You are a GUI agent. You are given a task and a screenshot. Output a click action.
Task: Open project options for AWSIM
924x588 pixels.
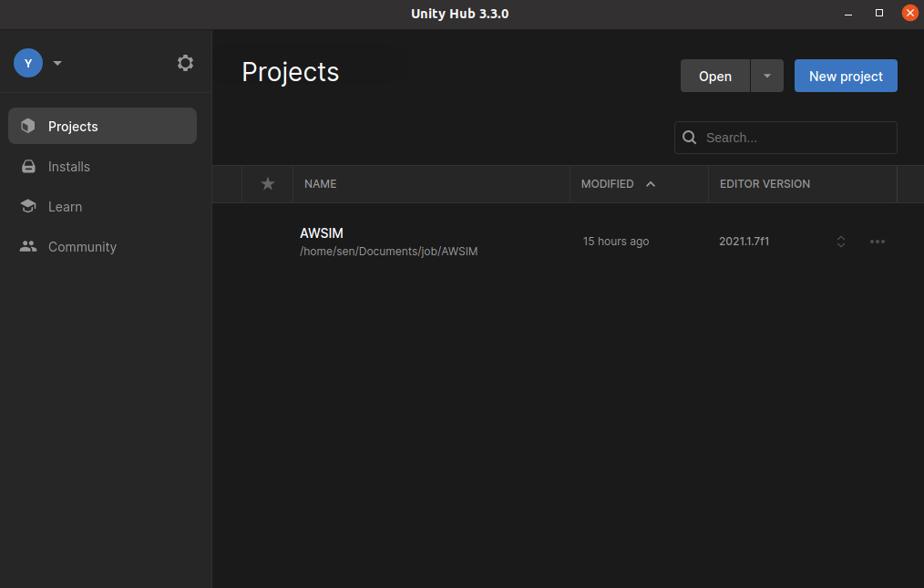pos(877,241)
